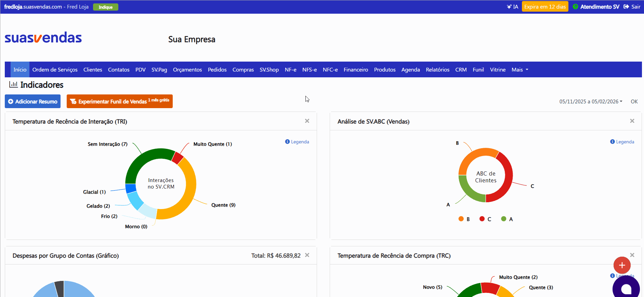Open the SV.Shop menu item
644x297 pixels.
(x=269, y=69)
